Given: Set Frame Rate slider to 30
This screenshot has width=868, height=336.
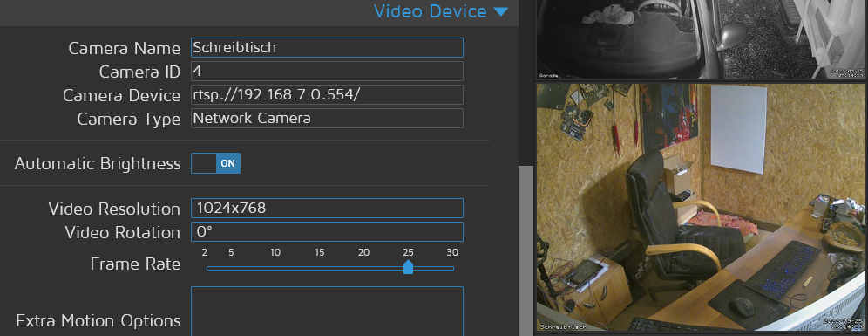Looking at the screenshot, I should (452, 268).
